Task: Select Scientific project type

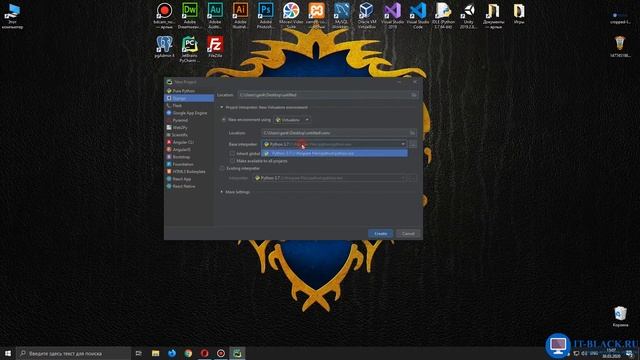Action: point(180,135)
